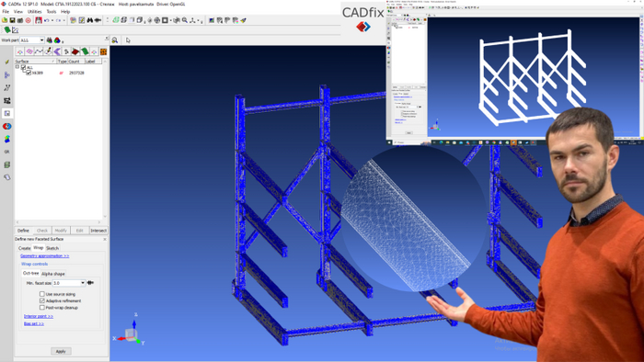Click the fit-to-view target icon
Screen dimensions: 644x362
157,20
